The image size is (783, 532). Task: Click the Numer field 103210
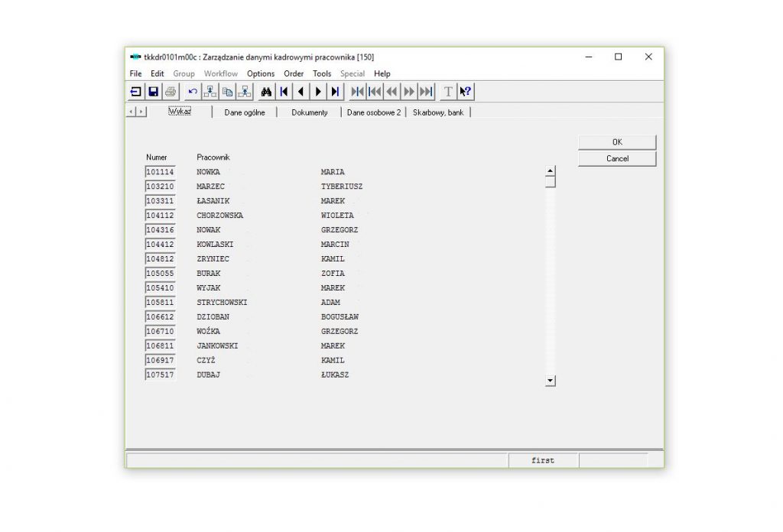(161, 187)
